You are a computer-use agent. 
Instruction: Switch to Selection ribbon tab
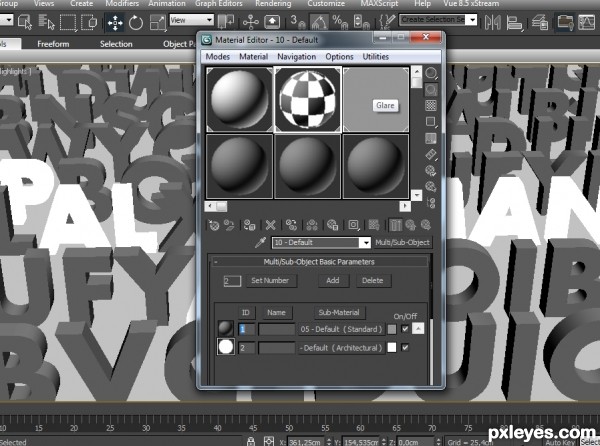pos(116,44)
